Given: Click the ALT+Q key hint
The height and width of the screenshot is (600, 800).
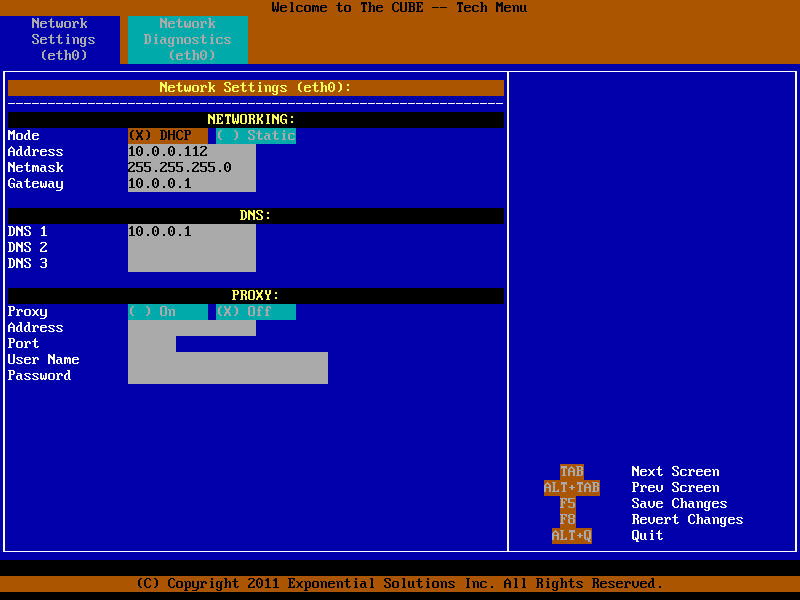Looking at the screenshot, I should pyautogui.click(x=571, y=536).
